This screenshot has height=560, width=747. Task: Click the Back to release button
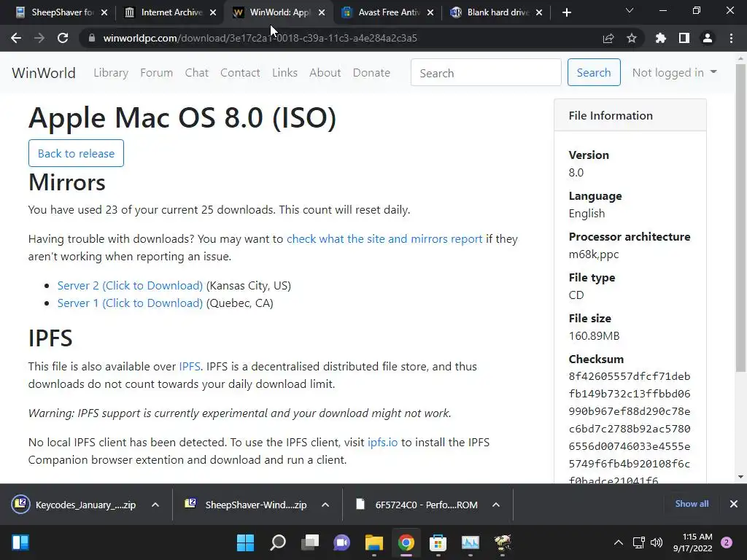point(76,153)
